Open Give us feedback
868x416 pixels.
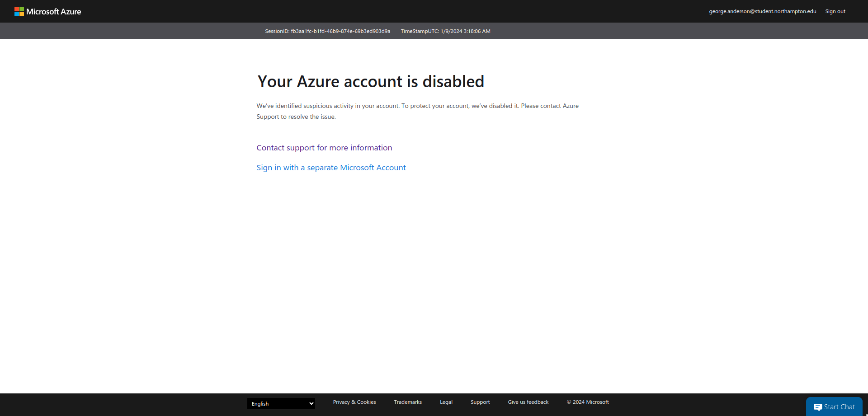pyautogui.click(x=528, y=402)
